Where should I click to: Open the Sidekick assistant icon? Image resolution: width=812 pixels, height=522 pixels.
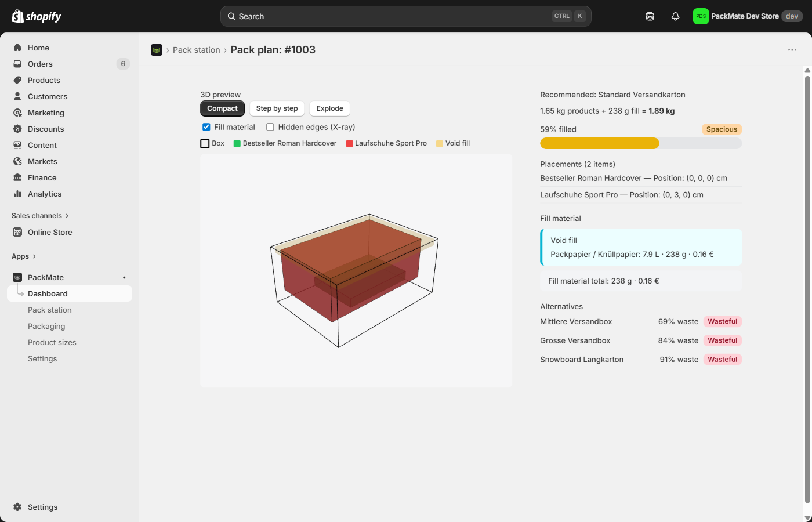pyautogui.click(x=650, y=16)
